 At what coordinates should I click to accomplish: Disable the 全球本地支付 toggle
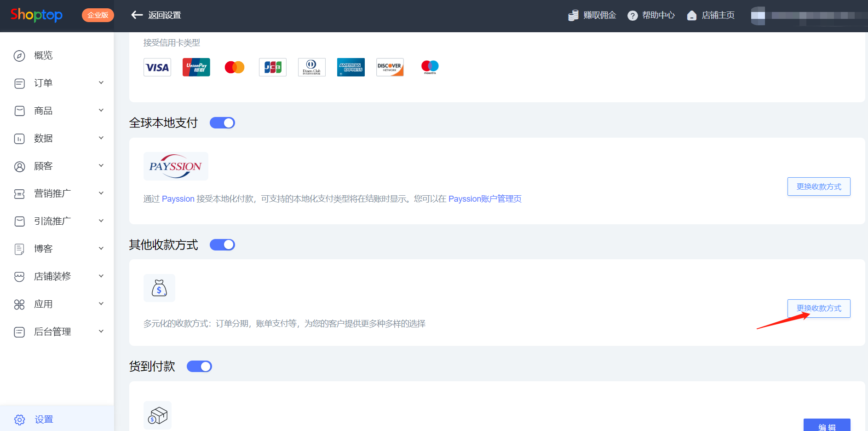pyautogui.click(x=222, y=122)
